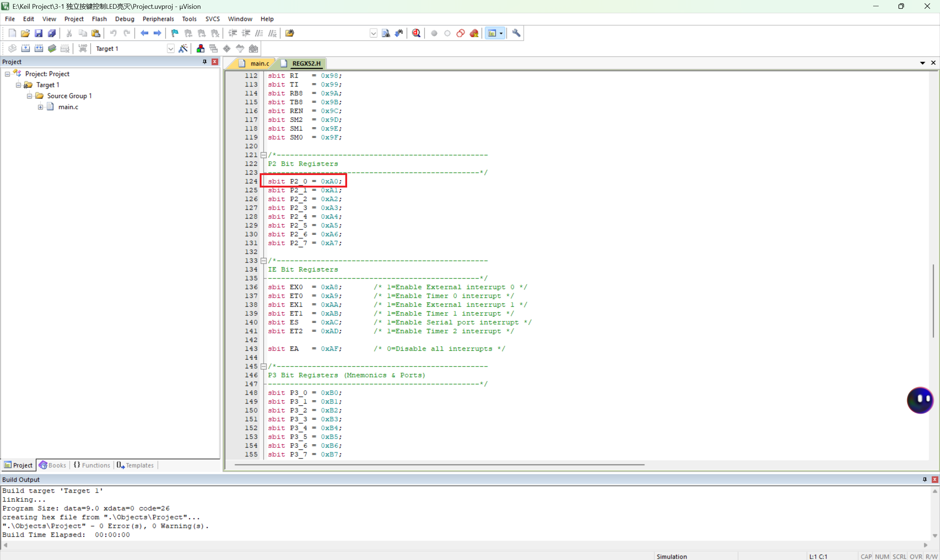Open the Peripherals menu
Image resolution: width=940 pixels, height=560 pixels.
tap(158, 19)
